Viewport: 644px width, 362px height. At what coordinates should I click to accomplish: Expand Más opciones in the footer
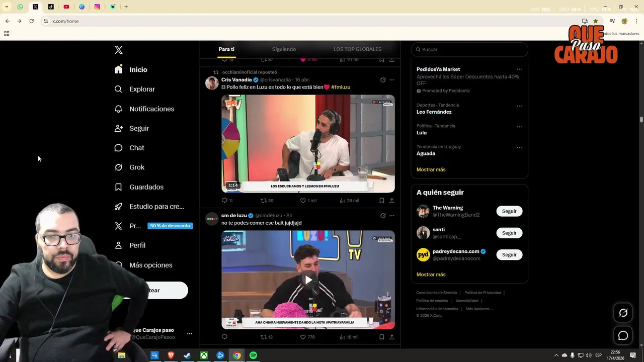(479, 309)
